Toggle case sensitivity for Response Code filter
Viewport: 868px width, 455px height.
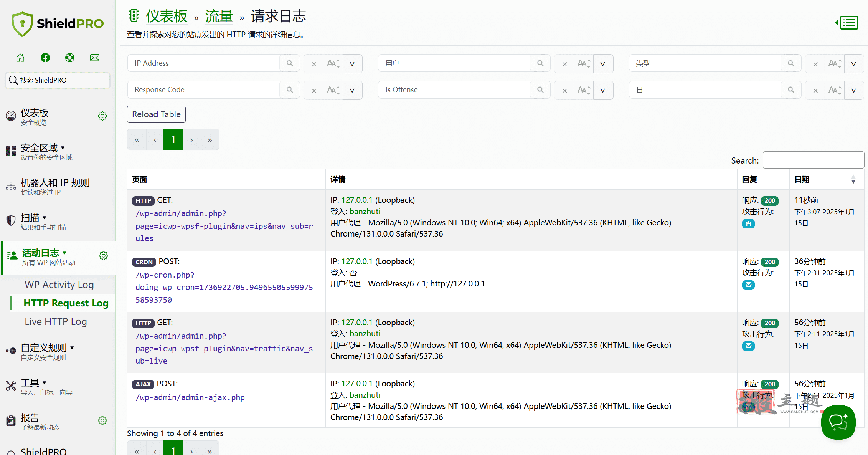[x=333, y=90]
